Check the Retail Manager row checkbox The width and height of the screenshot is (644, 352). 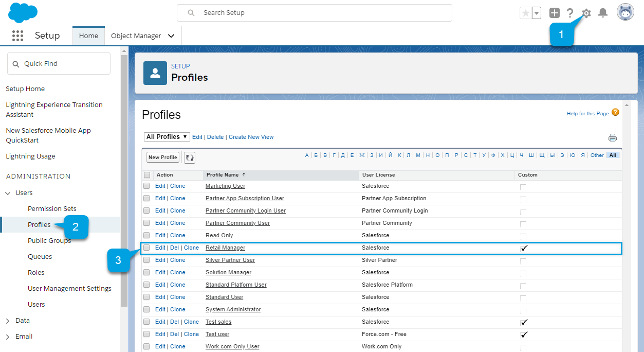tap(146, 248)
